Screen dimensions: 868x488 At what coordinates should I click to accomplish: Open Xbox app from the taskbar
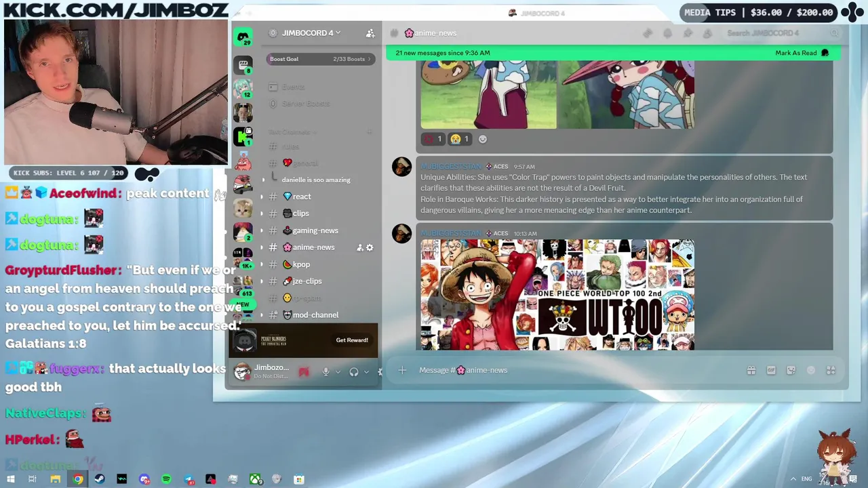[x=255, y=479]
